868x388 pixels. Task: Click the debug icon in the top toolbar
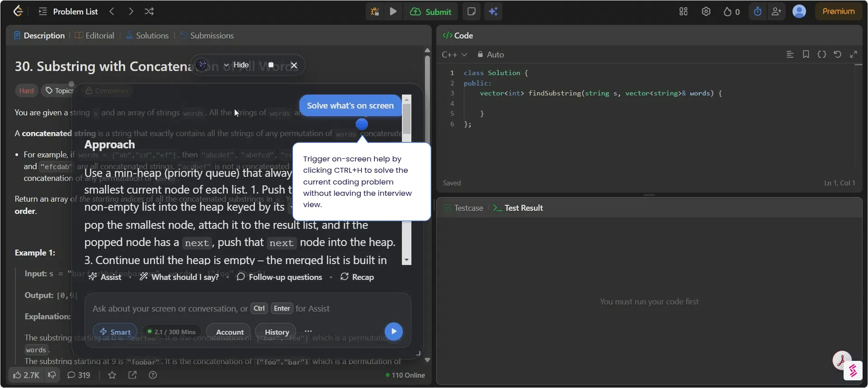[375, 12]
